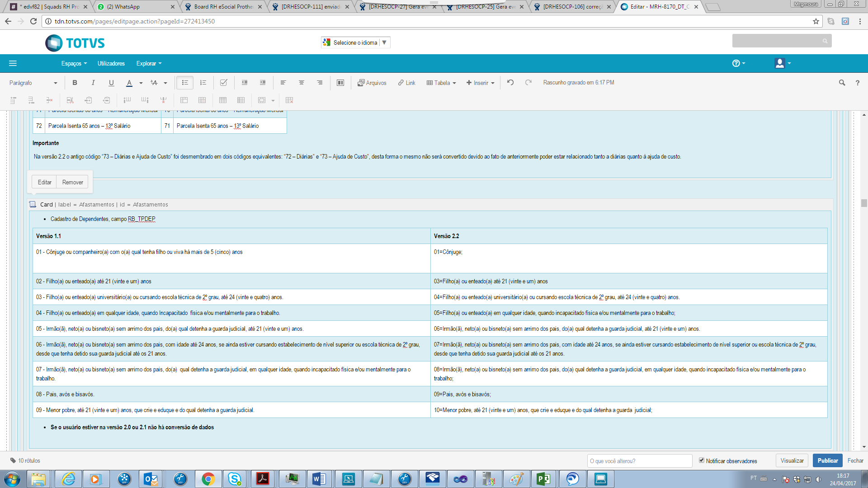Expand the Tabela dropdown
The width and height of the screenshot is (868, 488).
coord(441,83)
